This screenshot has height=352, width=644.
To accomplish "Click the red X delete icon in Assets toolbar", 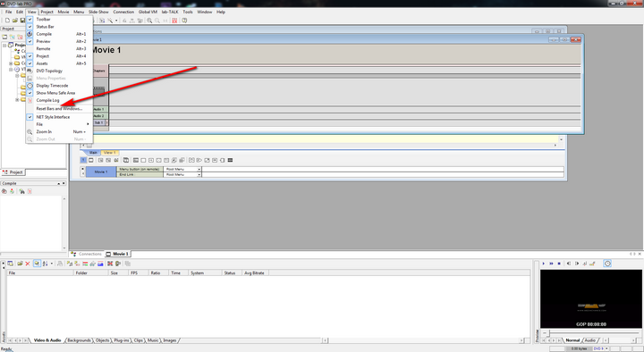I will tap(28, 264).
